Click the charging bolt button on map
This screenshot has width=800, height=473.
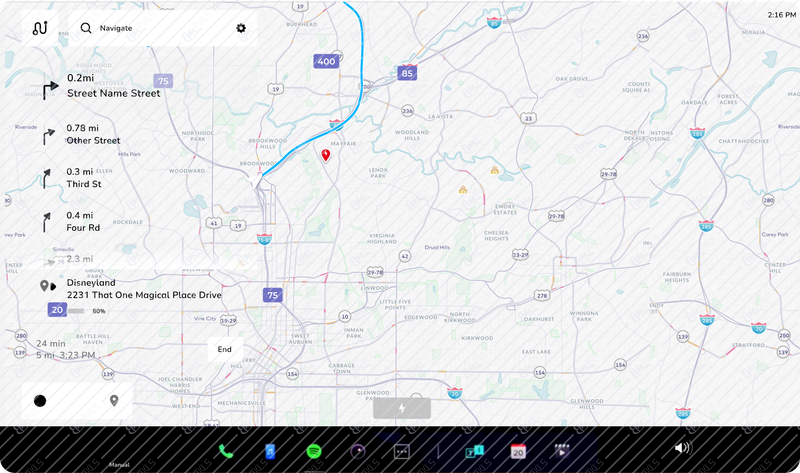pyautogui.click(x=402, y=408)
